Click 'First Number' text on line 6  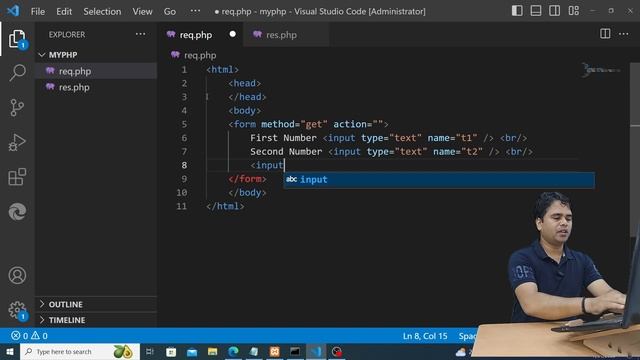(283, 138)
